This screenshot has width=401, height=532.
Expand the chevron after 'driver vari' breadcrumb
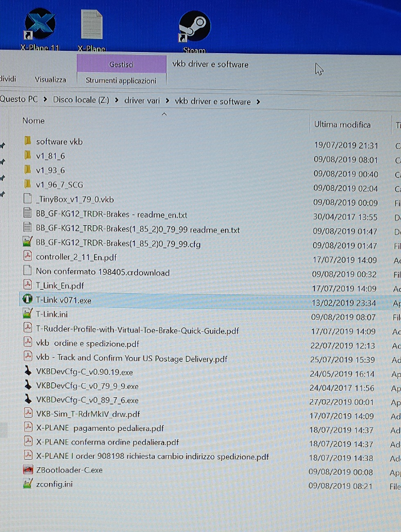pyautogui.click(x=167, y=100)
